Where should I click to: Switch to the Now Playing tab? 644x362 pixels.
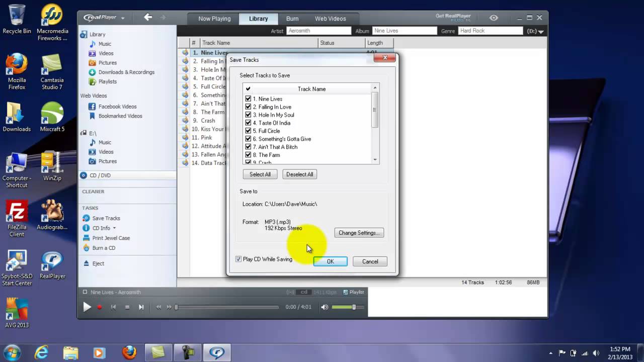214,19
